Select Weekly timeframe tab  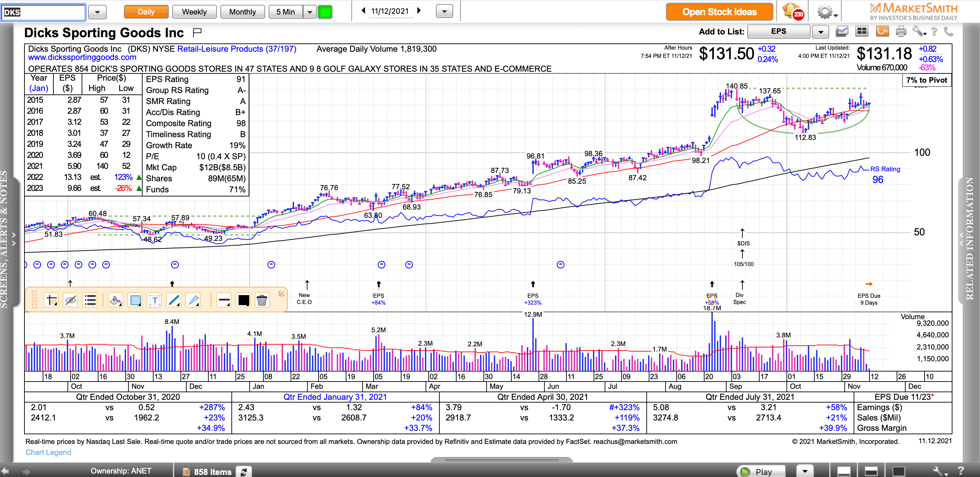194,12
